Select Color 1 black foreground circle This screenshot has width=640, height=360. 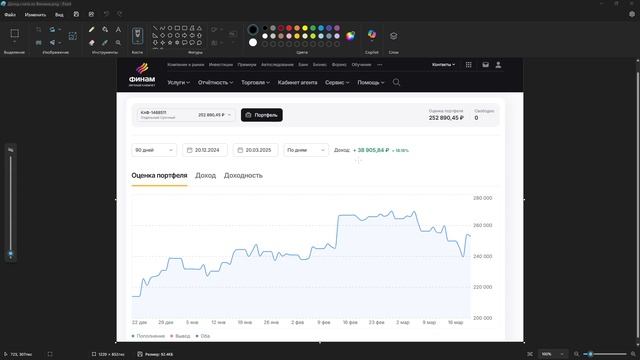pos(253,29)
